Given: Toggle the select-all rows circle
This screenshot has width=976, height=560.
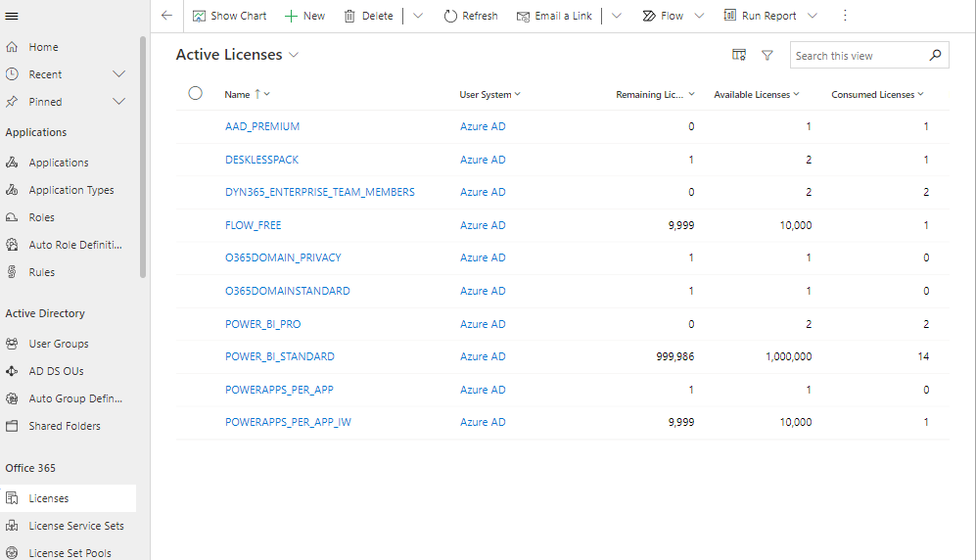Looking at the screenshot, I should tap(195, 93).
